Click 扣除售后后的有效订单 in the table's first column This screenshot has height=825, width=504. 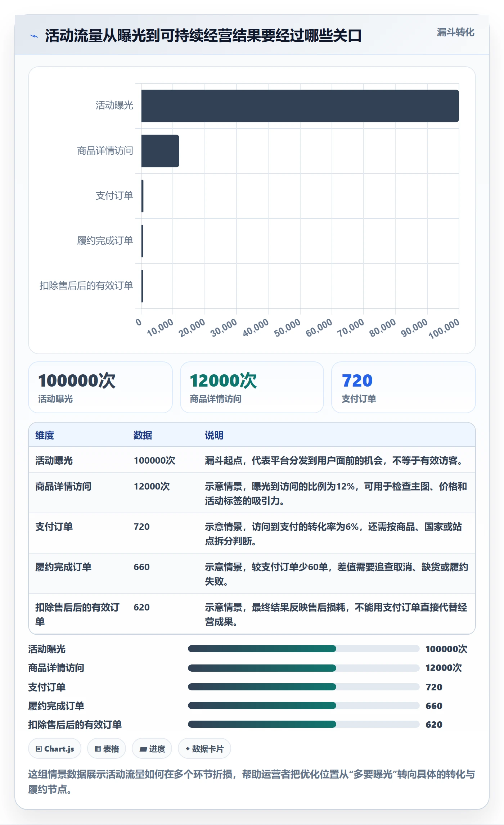coord(77,614)
